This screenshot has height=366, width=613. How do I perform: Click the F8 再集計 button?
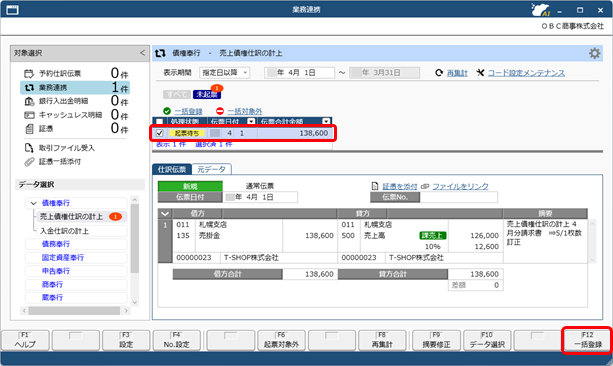pos(382,340)
